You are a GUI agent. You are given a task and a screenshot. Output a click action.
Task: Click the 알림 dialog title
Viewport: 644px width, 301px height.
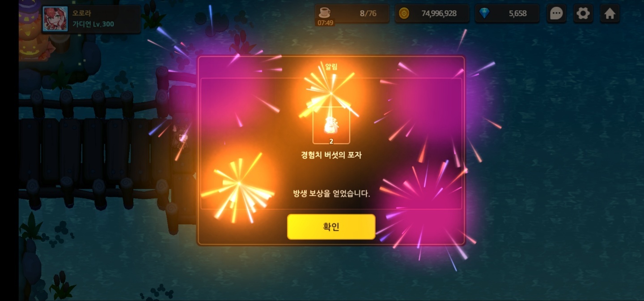pos(331,67)
